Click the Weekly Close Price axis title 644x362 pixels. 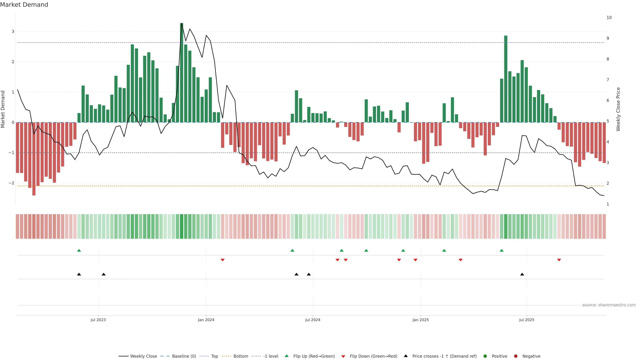618,109
